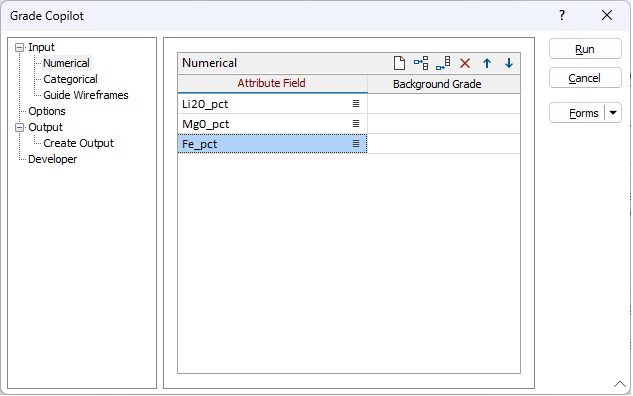Open Guide Wireframes page
Screen dimensions: 633x396
[86, 95]
